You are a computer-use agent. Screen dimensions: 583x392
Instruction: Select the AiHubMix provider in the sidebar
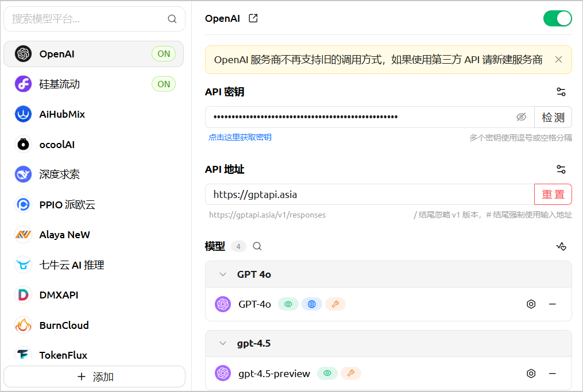(x=94, y=114)
